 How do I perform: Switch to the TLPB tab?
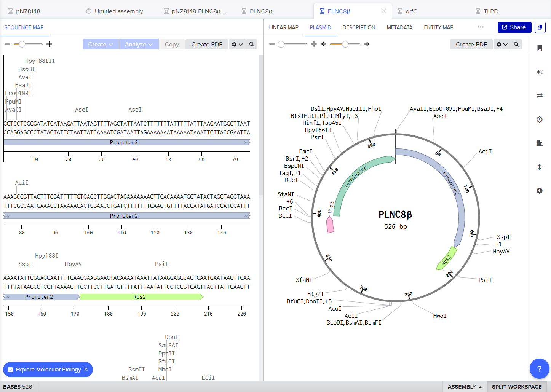pyautogui.click(x=487, y=11)
